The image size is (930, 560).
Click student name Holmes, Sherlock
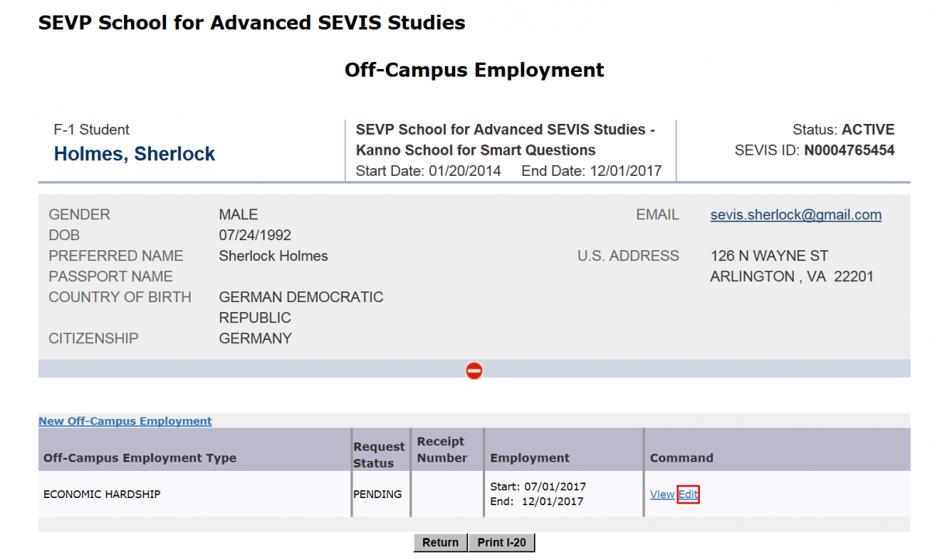point(134,154)
